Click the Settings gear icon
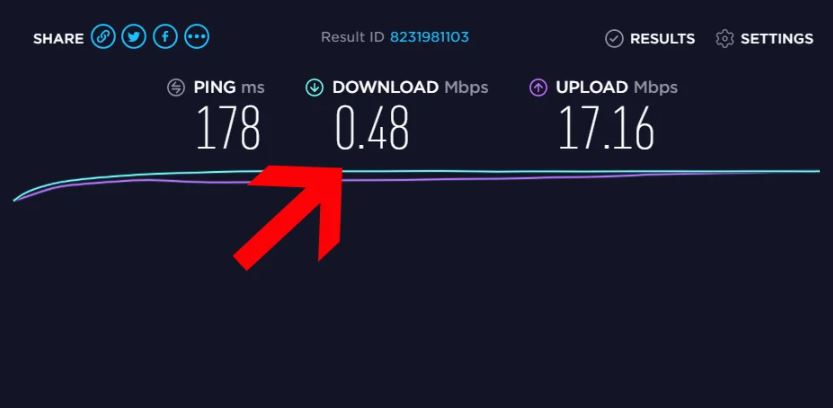This screenshot has height=408, width=833. [725, 39]
